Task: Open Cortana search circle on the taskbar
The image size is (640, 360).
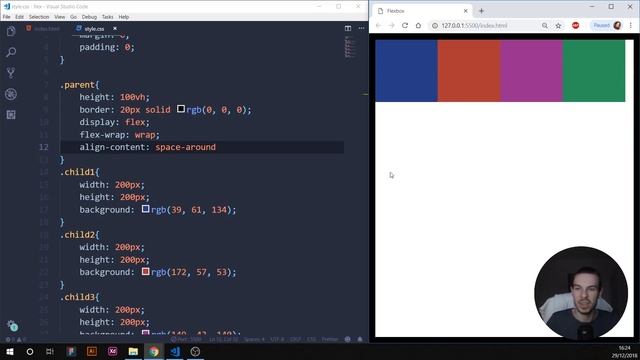Action: click(x=30, y=351)
